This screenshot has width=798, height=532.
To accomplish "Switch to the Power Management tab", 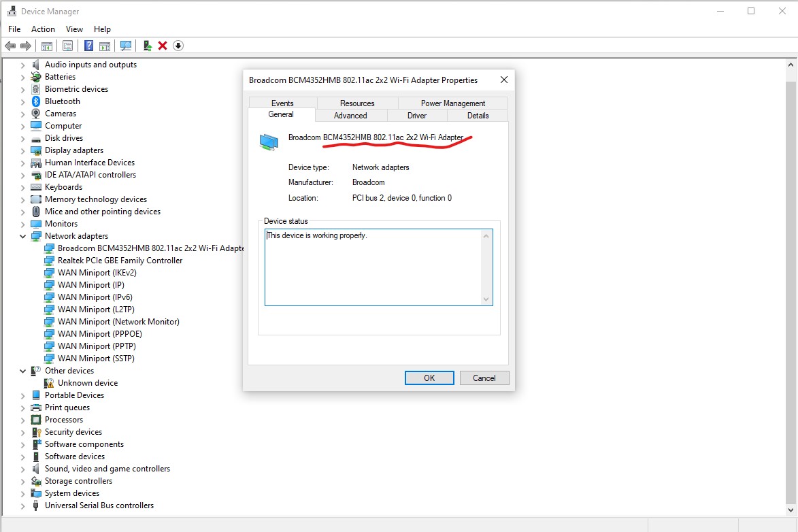I will click(452, 103).
